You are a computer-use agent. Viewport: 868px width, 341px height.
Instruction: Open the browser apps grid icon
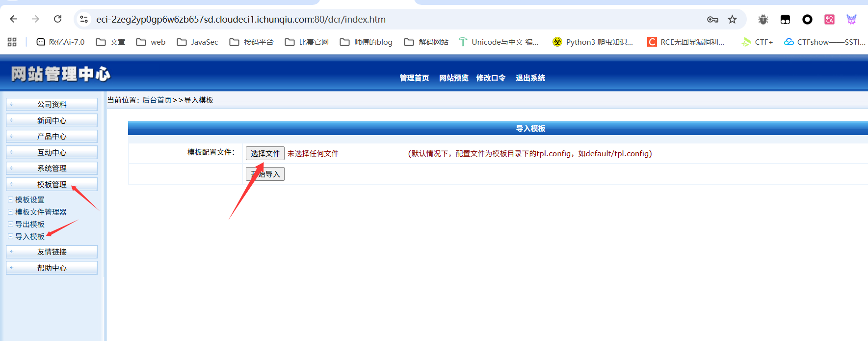[12, 42]
